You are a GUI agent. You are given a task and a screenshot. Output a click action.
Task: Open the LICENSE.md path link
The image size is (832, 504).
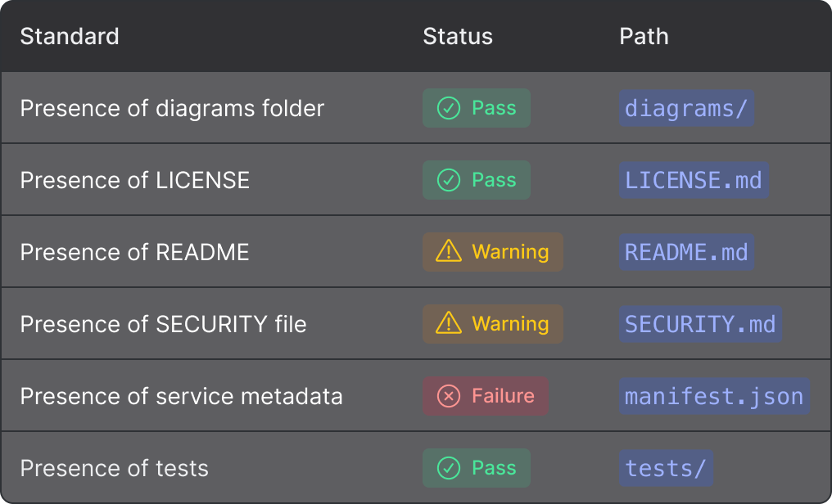(x=693, y=179)
